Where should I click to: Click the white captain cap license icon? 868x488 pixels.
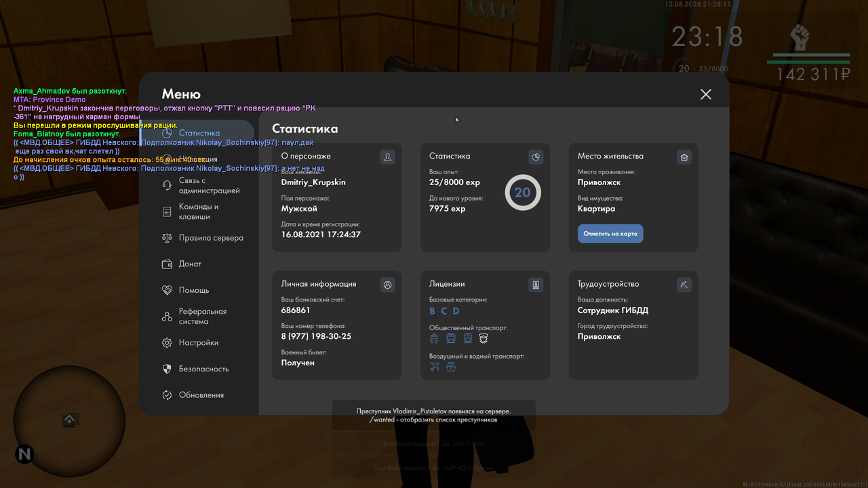[x=484, y=338]
